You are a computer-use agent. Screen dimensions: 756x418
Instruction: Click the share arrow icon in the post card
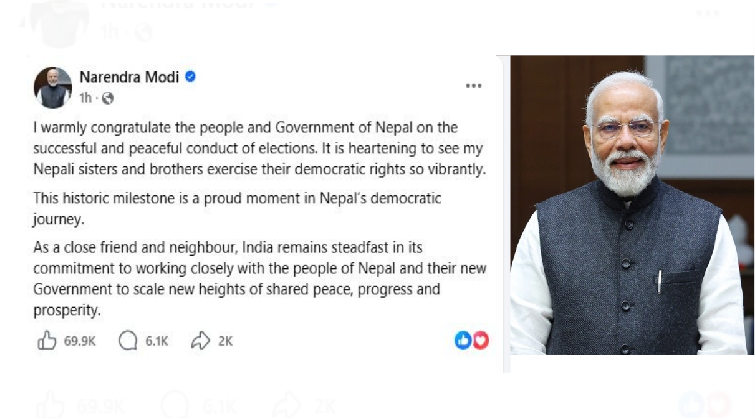(200, 341)
